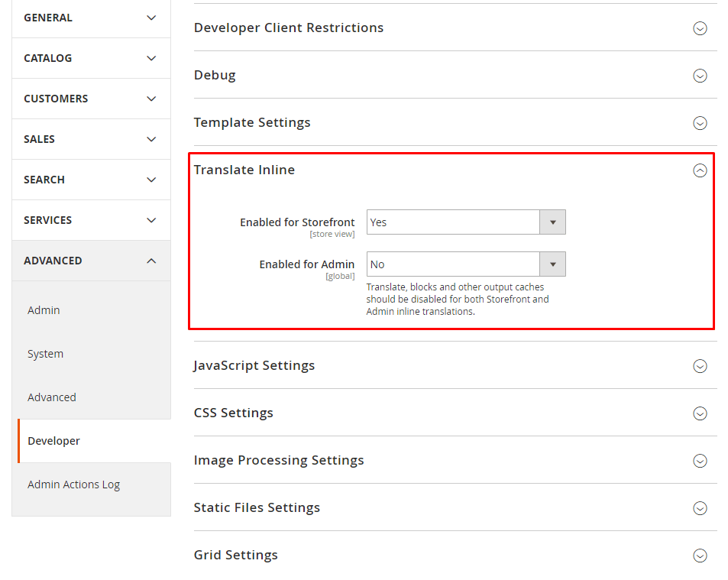Collapse Translate Inline using circle arrow
Viewport: 728px width, 580px height.
point(700,170)
